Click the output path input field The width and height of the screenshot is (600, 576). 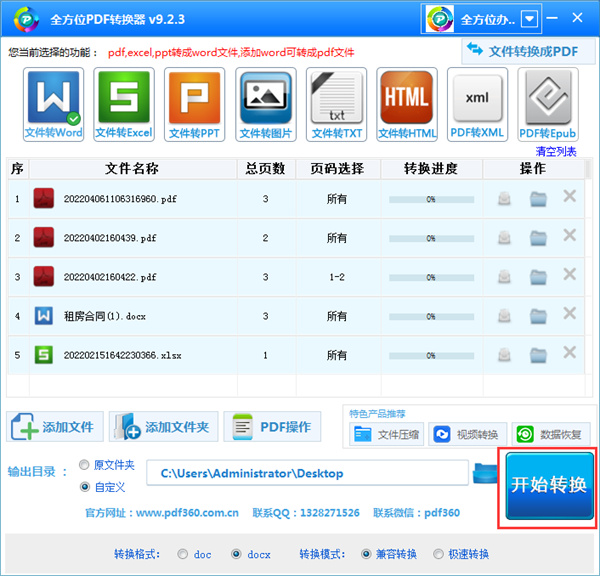[307, 473]
